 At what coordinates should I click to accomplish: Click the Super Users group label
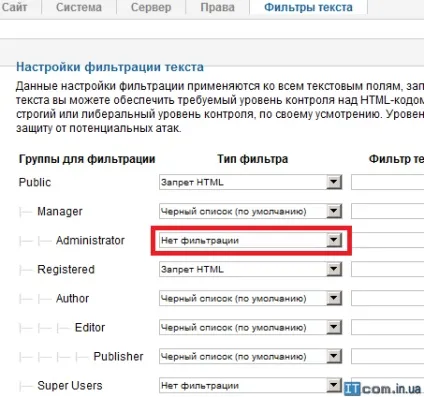(x=70, y=385)
